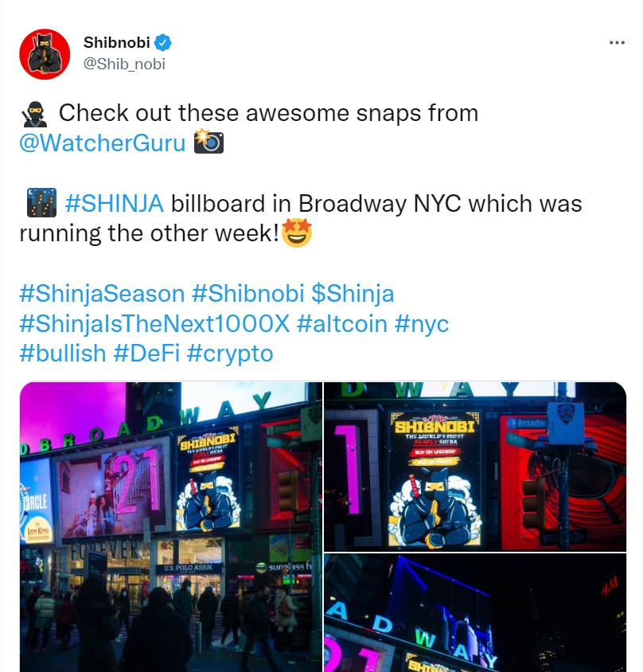The width and height of the screenshot is (643, 672).
Task: Follow the #DeFi hashtag
Action: coord(146,354)
